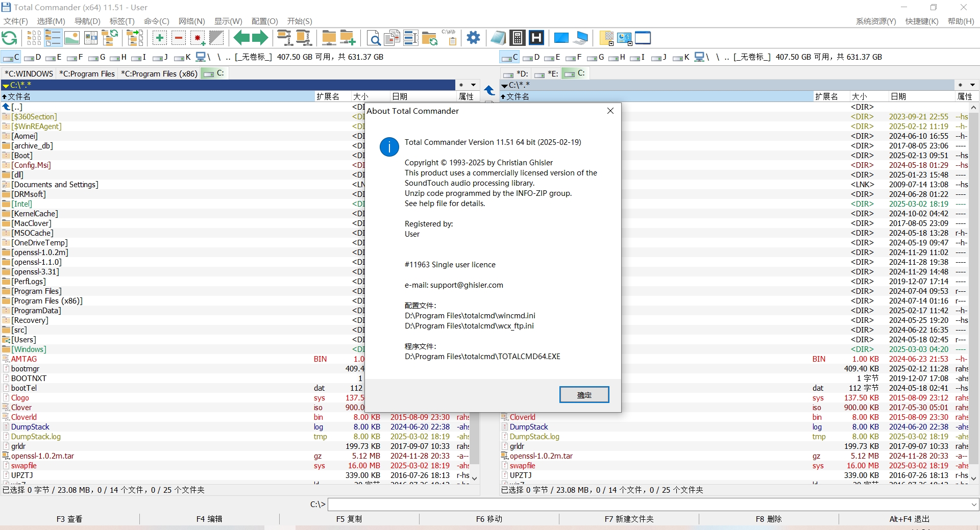Screen dimensions: 980x530
Task: Select drive G in right drive bar
Action: click(595, 57)
